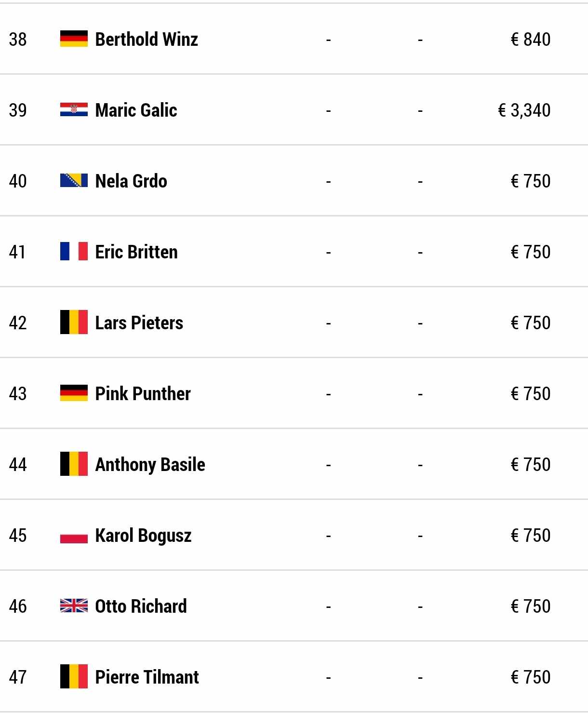Select player Lars Pieters
588x713 pixels.
tap(139, 323)
